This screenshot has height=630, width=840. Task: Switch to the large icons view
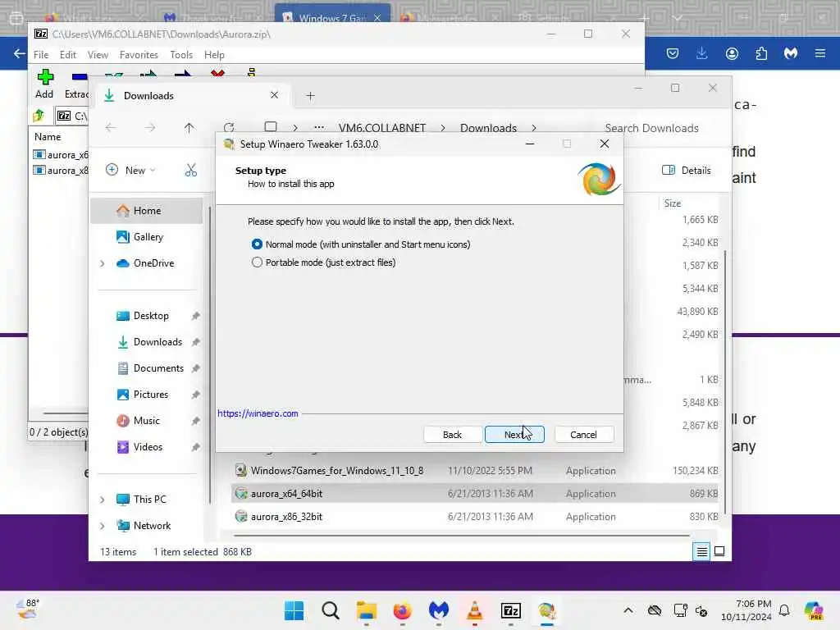click(x=719, y=551)
